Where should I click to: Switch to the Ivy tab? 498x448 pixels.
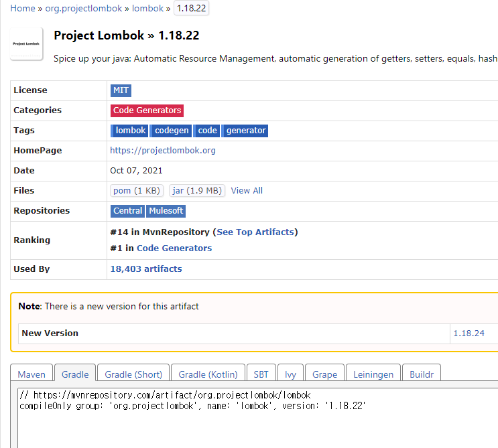290,374
